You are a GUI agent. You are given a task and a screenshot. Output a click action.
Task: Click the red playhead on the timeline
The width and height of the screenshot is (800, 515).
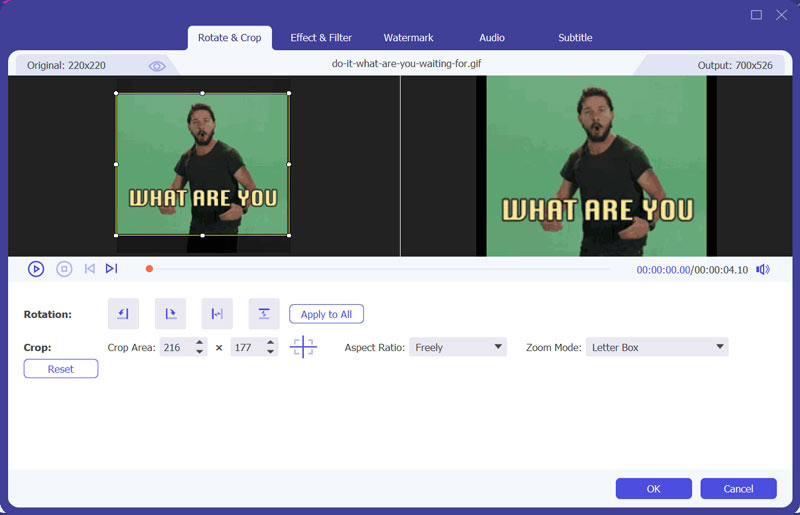click(x=149, y=268)
